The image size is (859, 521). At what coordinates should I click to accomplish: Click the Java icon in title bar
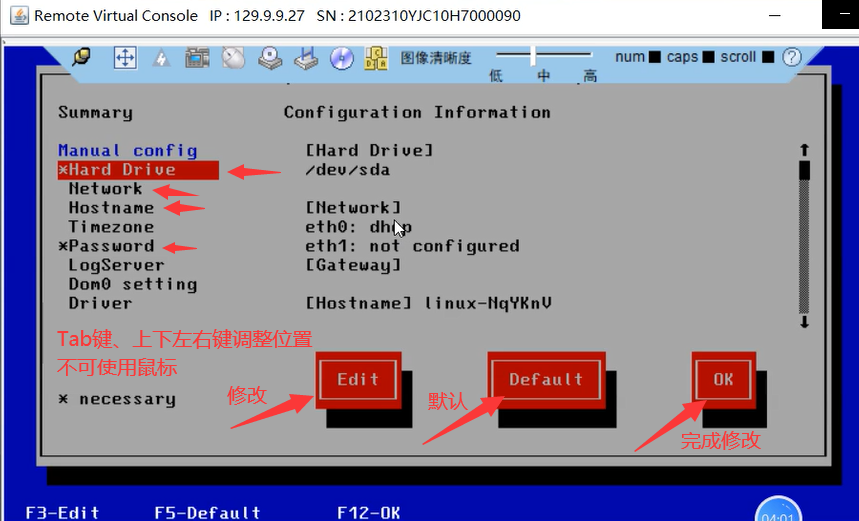19,15
